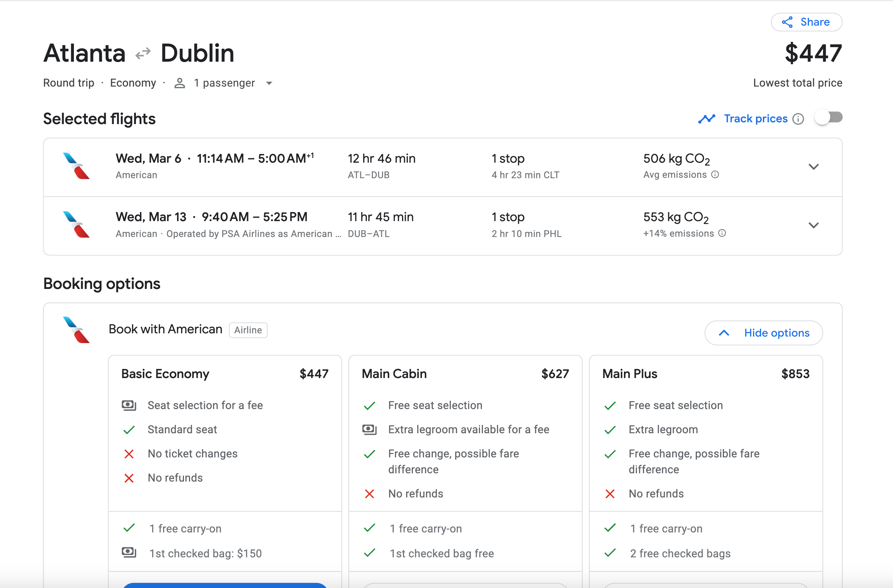Screen dimensions: 893x588
Task: Click American logo beside Book with American
Action: [76, 330]
